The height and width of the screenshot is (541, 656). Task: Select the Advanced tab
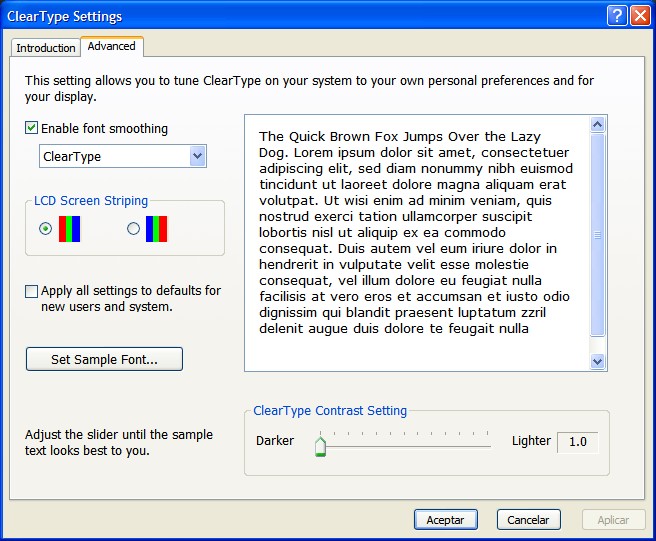pyautogui.click(x=112, y=46)
